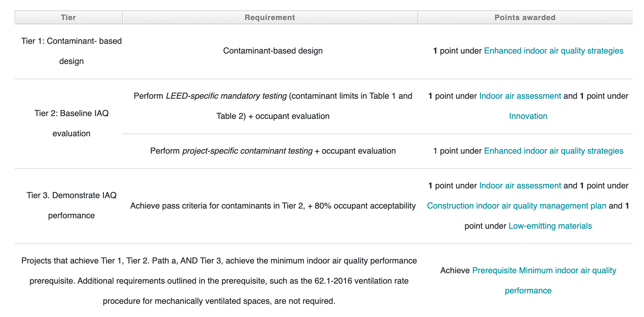
Task: Click the Indoor air assessment link in Tier 2 row
Action: click(x=519, y=96)
